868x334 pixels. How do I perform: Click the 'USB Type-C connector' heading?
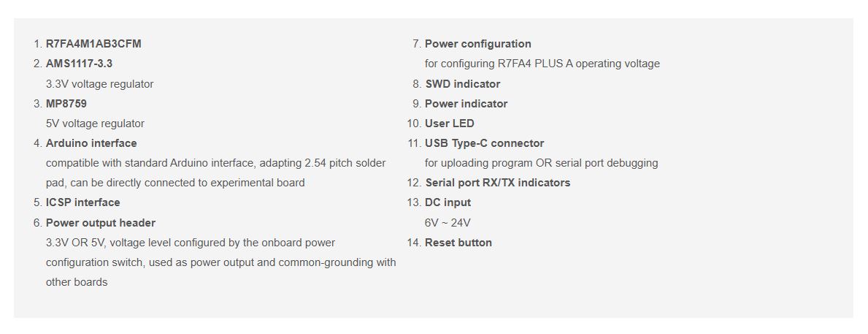click(485, 143)
